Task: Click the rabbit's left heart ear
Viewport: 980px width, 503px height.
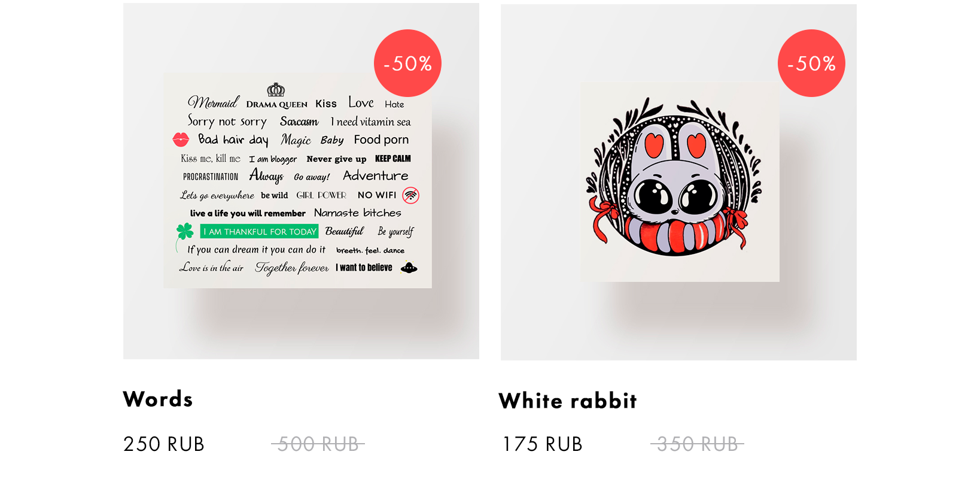Action: [x=655, y=144]
